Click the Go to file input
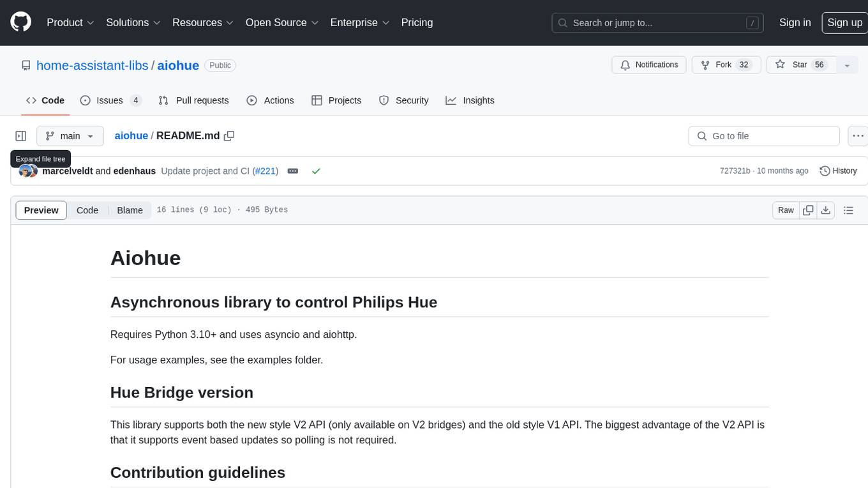 (x=764, y=136)
